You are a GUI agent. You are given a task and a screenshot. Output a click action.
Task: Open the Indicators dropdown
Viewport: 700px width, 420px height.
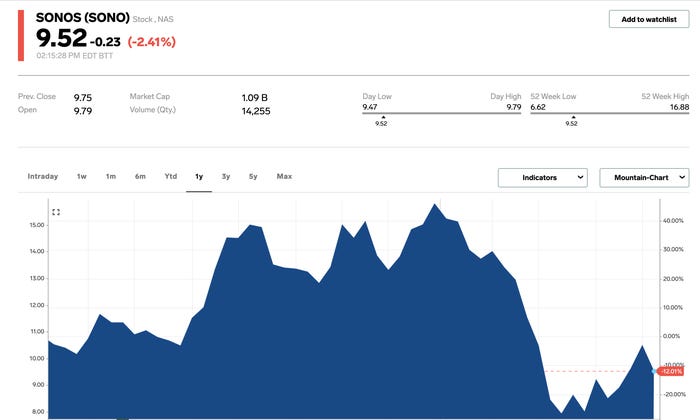pyautogui.click(x=542, y=178)
